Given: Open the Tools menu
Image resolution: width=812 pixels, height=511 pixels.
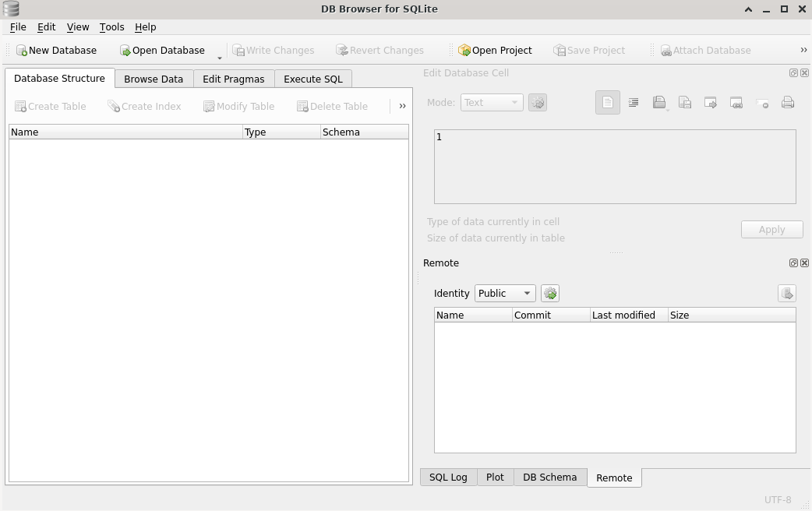Looking at the screenshot, I should [112, 27].
